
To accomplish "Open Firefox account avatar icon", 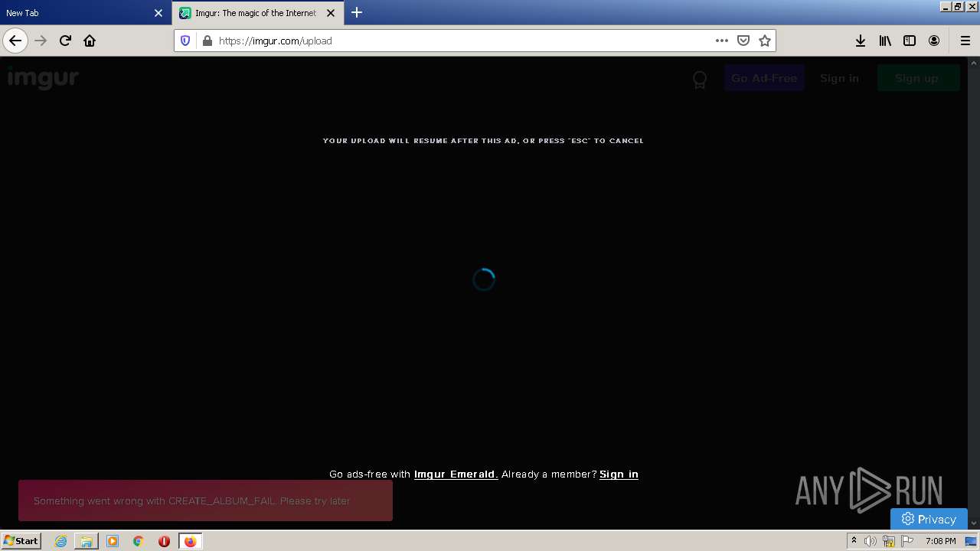I will pos(934,41).
